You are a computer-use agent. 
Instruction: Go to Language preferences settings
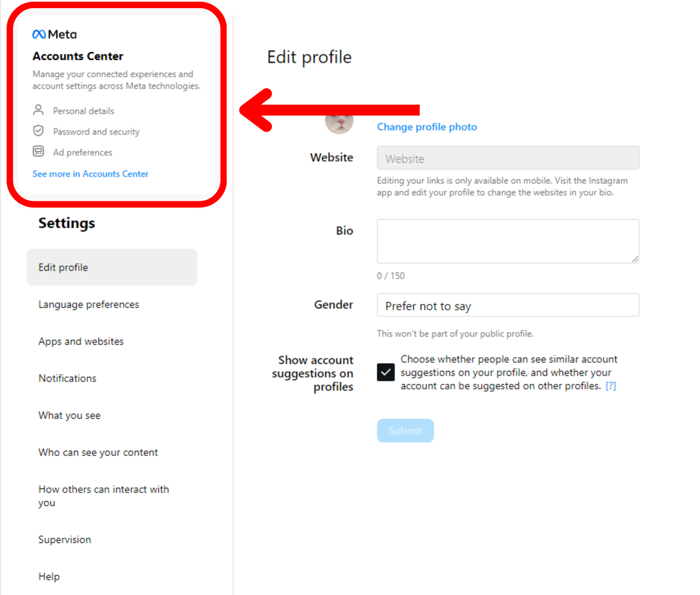(x=89, y=304)
